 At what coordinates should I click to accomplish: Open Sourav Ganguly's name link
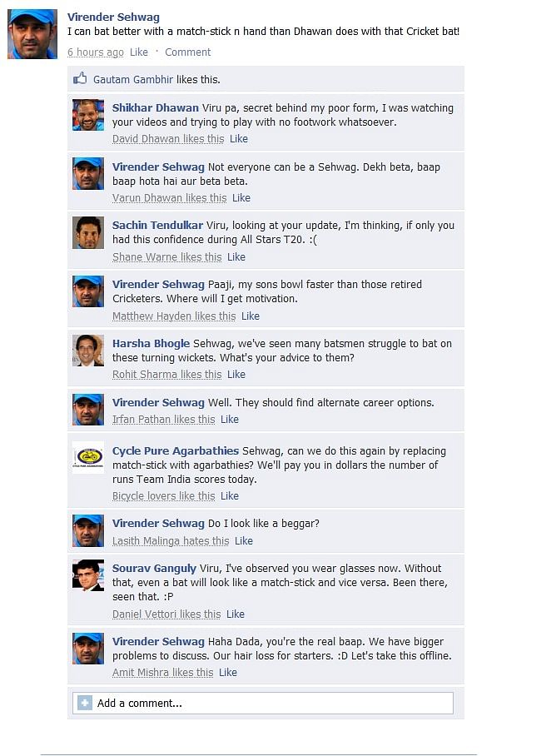(x=154, y=569)
